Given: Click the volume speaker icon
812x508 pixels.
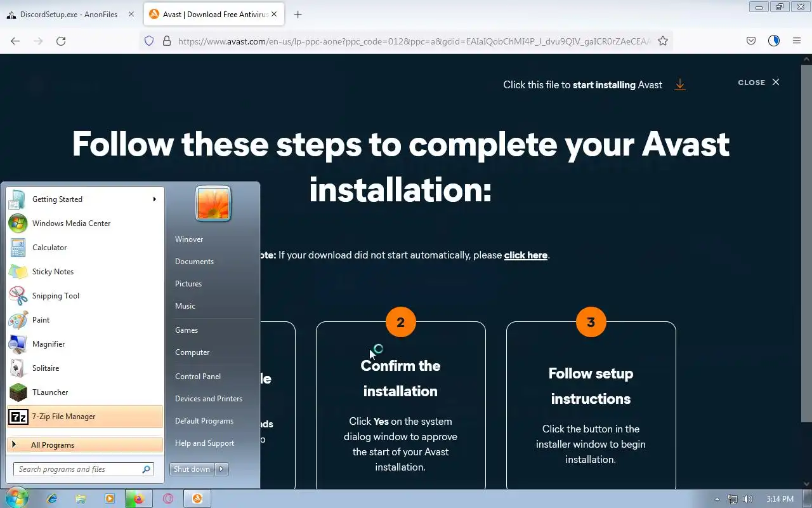Looking at the screenshot, I should pos(748,499).
